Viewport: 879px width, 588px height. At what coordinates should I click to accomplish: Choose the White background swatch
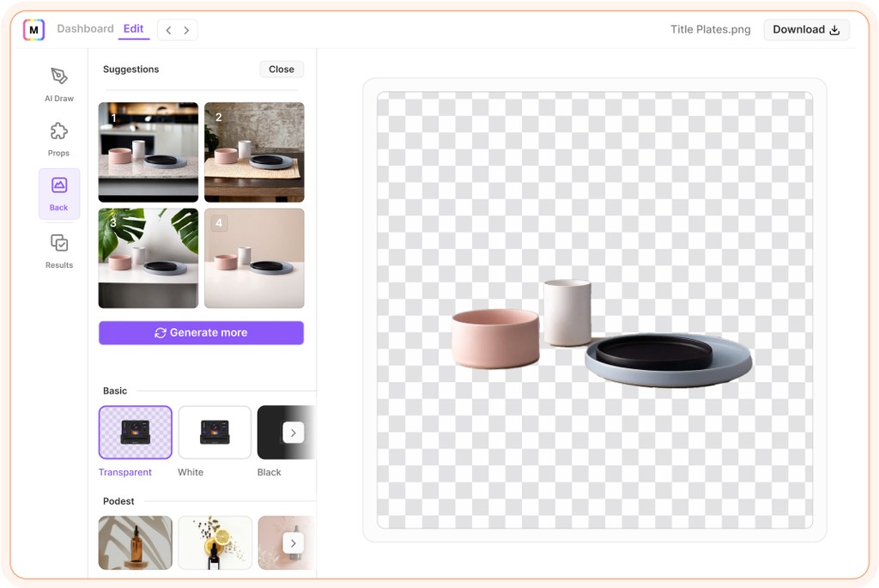click(215, 432)
